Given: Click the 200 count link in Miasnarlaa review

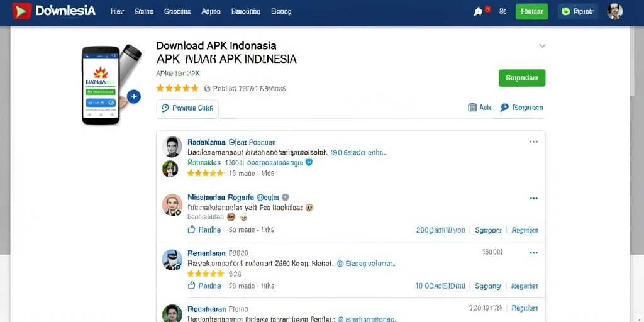Looking at the screenshot, I should click(441, 230).
